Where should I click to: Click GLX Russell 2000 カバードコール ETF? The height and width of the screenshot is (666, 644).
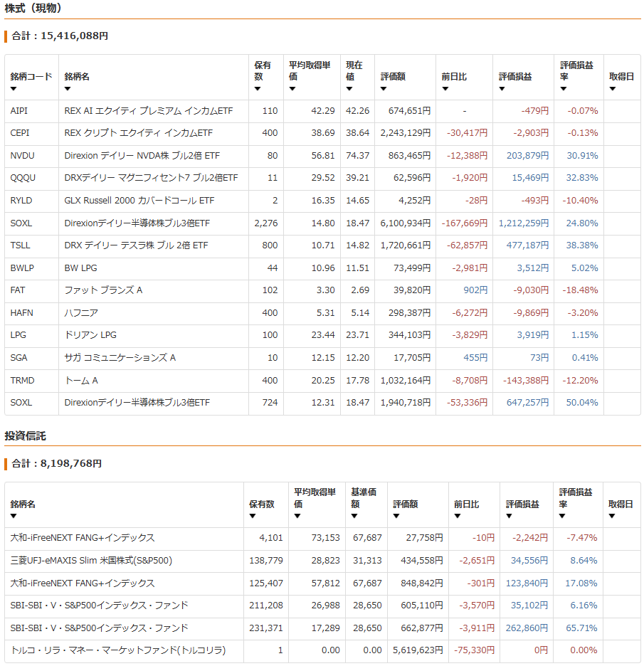[x=139, y=201]
